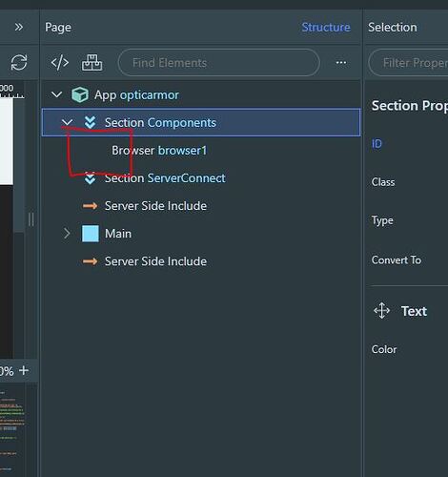This screenshot has width=448, height=477.
Task: Focus the Find Elements search field
Action: [219, 63]
